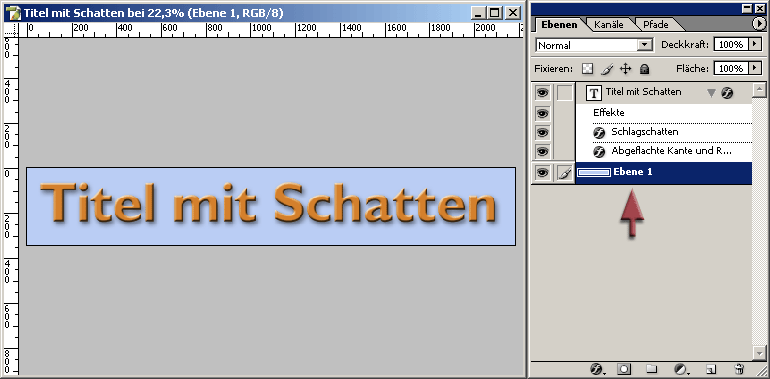The image size is (770, 379).
Task: Create a new layer set with the folder icon
Action: click(652, 369)
